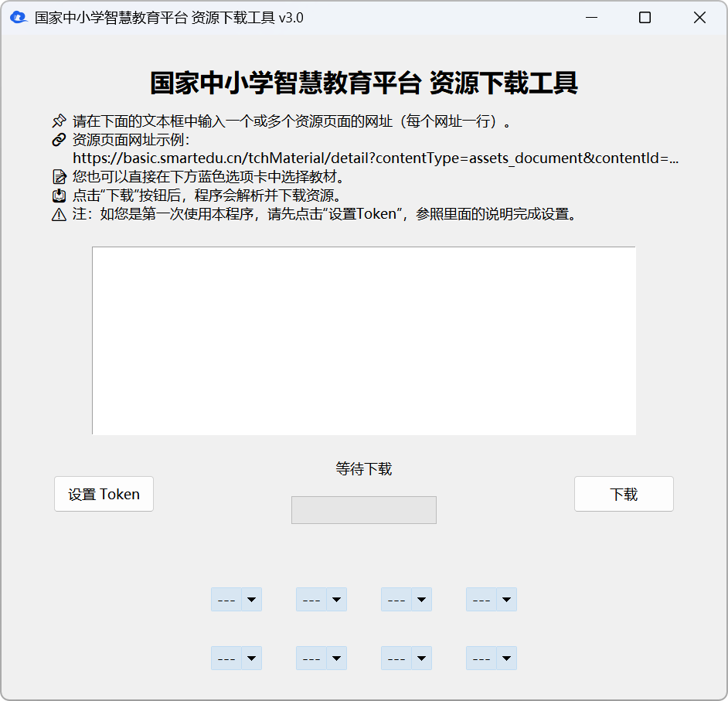Click the pin icon before the input instructions
This screenshot has height=701, width=728.
click(x=59, y=121)
